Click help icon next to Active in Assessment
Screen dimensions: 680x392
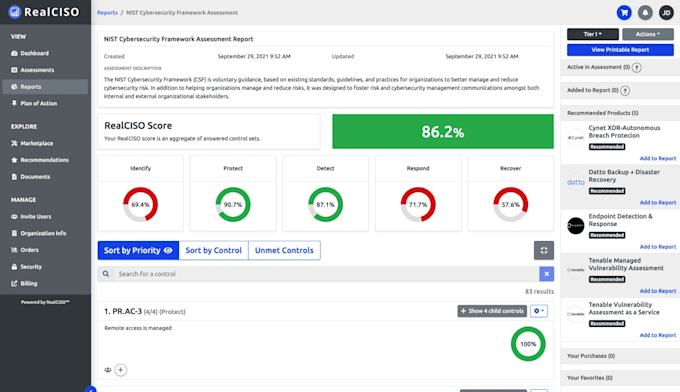pos(637,68)
